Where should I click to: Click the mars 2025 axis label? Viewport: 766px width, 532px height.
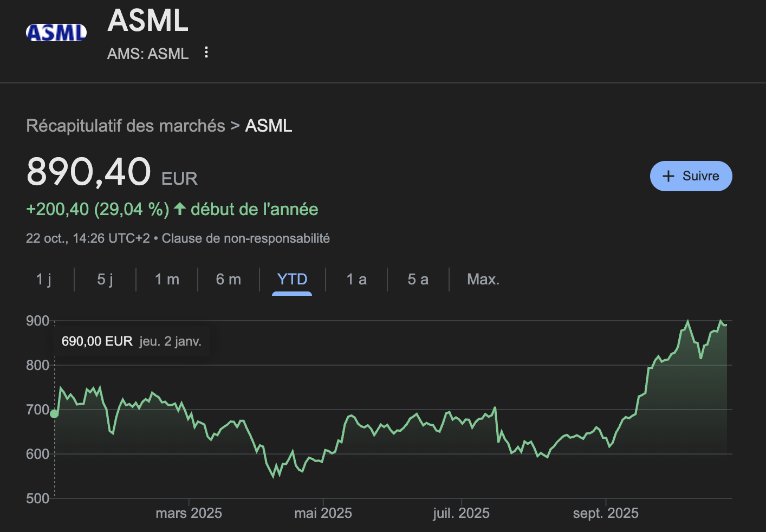pos(189,513)
